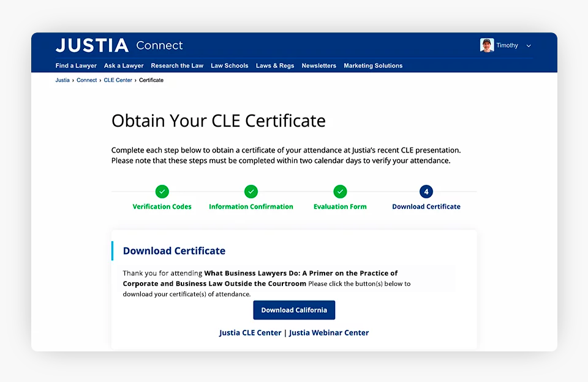Click the Evaluation Form checkmark icon
Screen dimensions: 588x382
pos(340,192)
